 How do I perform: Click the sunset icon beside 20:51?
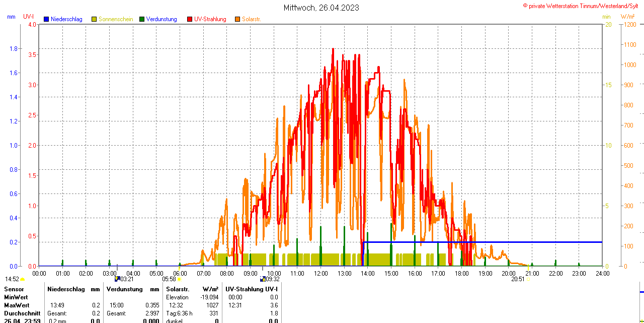(x=528, y=279)
